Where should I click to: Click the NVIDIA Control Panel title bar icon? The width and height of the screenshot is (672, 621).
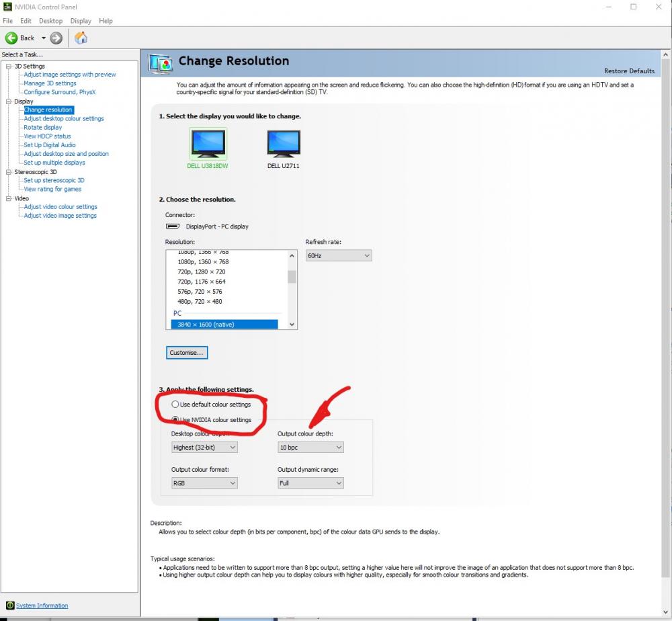[7, 7]
